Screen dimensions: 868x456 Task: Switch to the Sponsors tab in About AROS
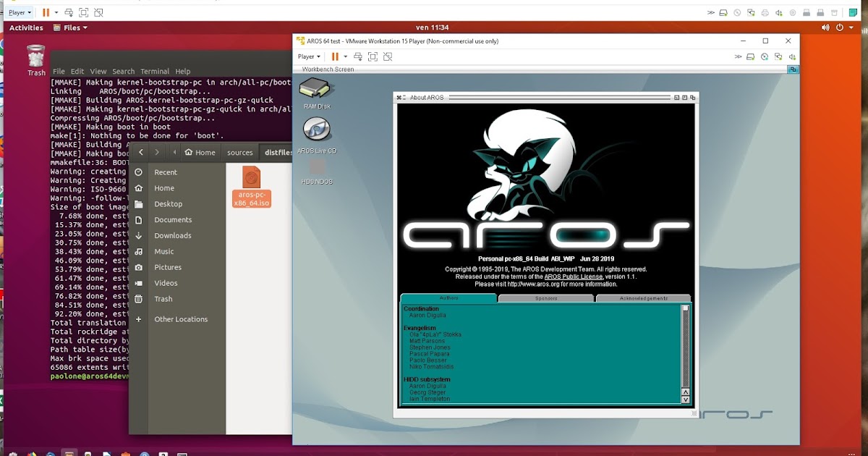tap(546, 298)
